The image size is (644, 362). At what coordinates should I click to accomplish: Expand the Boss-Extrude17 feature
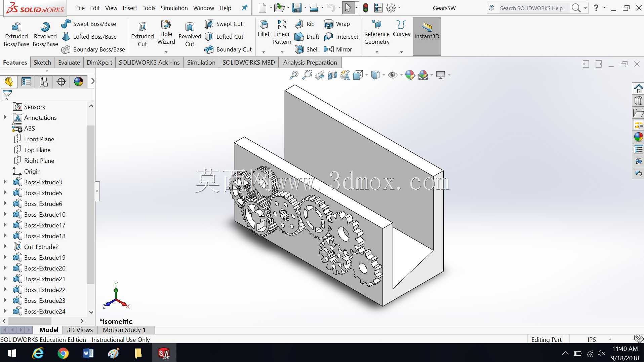[5, 225]
